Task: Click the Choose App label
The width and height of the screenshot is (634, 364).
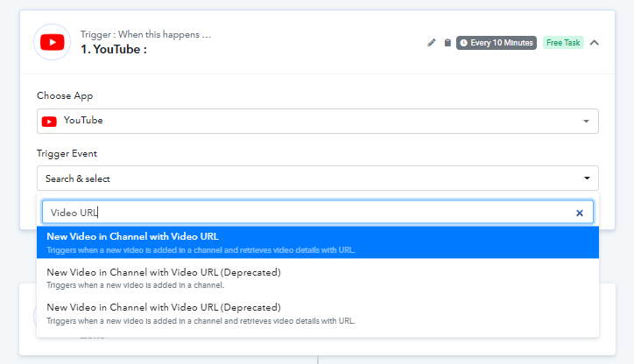Action: pos(65,95)
